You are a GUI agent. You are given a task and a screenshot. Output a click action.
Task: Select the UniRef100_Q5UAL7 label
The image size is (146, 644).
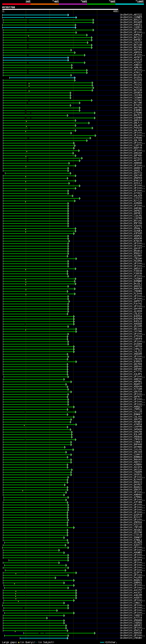pyautogui.click(x=131, y=228)
